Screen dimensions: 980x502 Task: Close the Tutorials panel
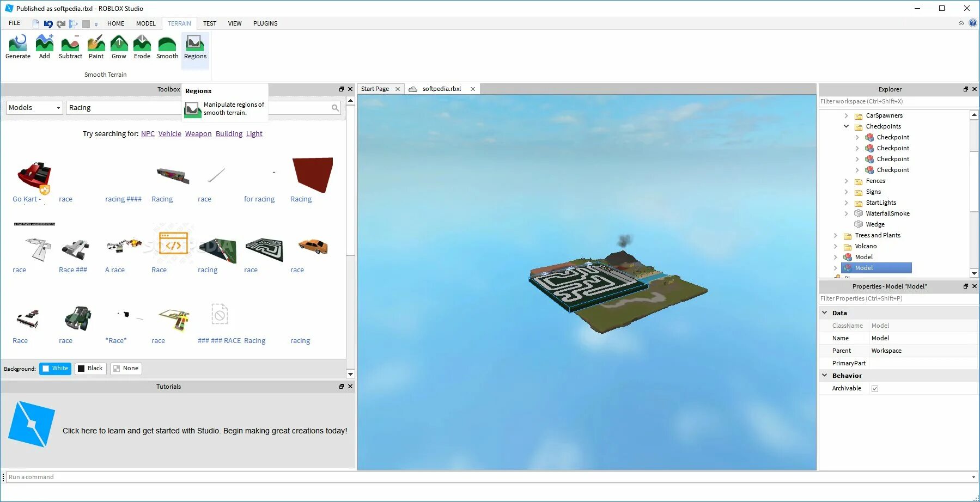[x=350, y=387]
